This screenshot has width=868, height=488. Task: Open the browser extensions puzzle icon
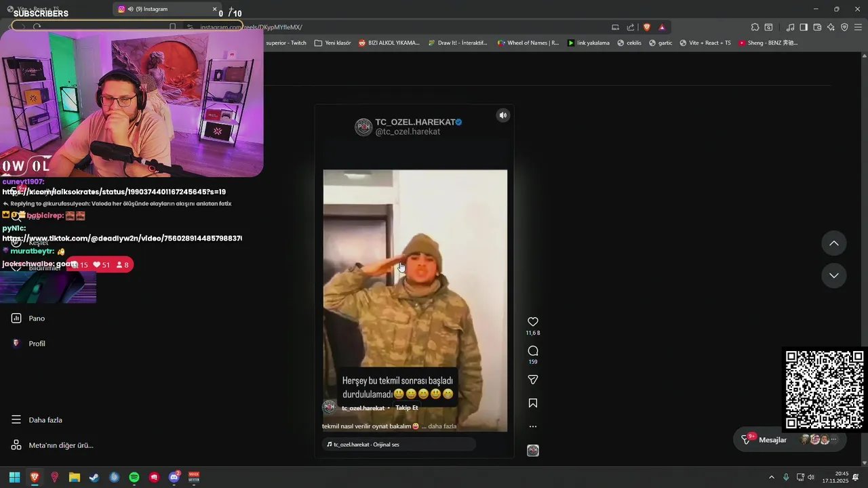coord(755,27)
